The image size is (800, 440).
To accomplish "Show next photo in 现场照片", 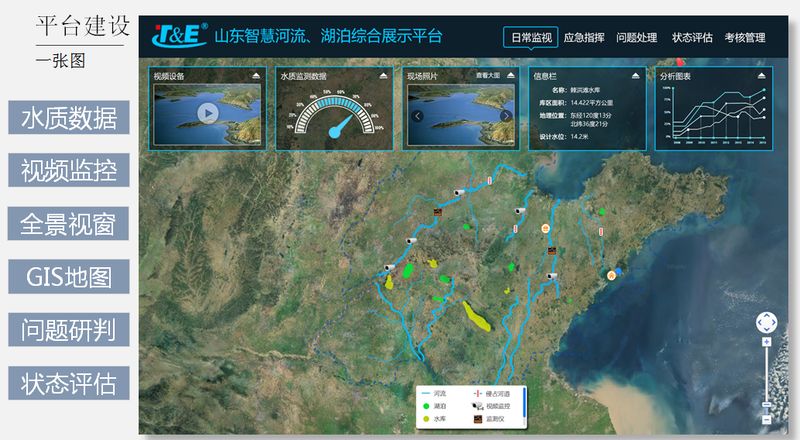I will (507, 116).
